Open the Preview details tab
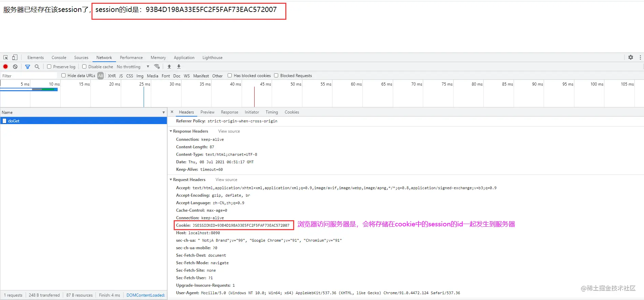Screen dimensions: 644x300 [x=207, y=112]
